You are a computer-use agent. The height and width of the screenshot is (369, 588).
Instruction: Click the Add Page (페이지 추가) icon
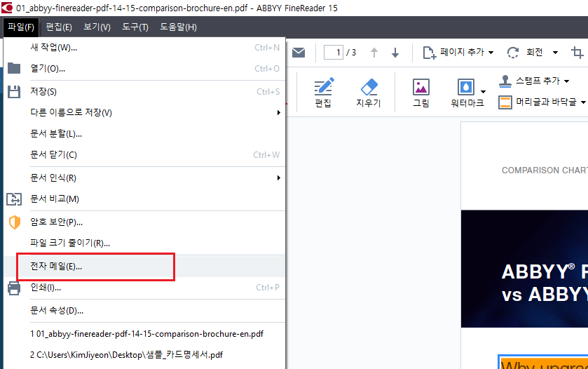(430, 53)
